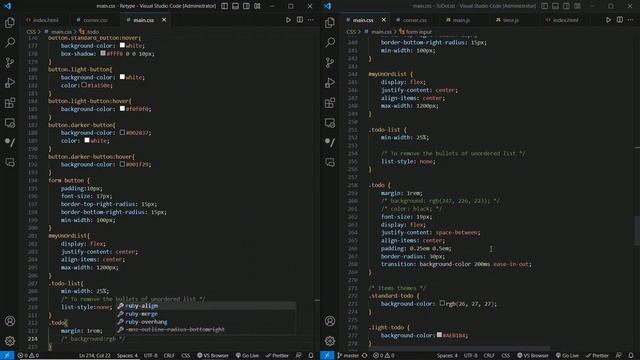This screenshot has width=640, height=360.
Task: Click the Run play icon in the left editor
Action: click(x=288, y=20)
